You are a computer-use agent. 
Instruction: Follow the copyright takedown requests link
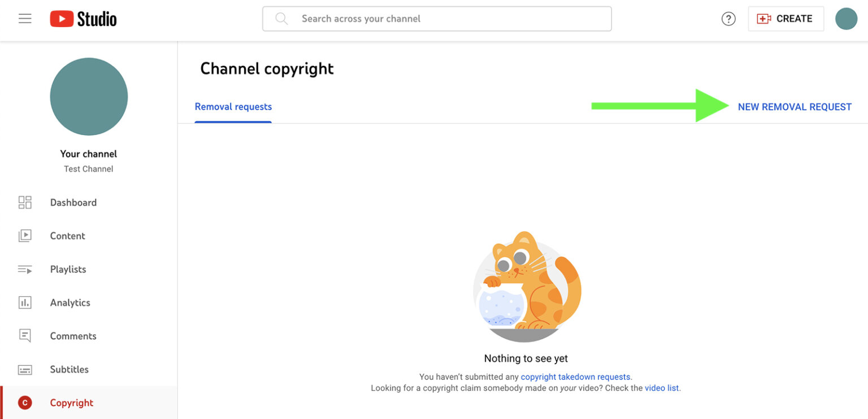[x=575, y=377]
